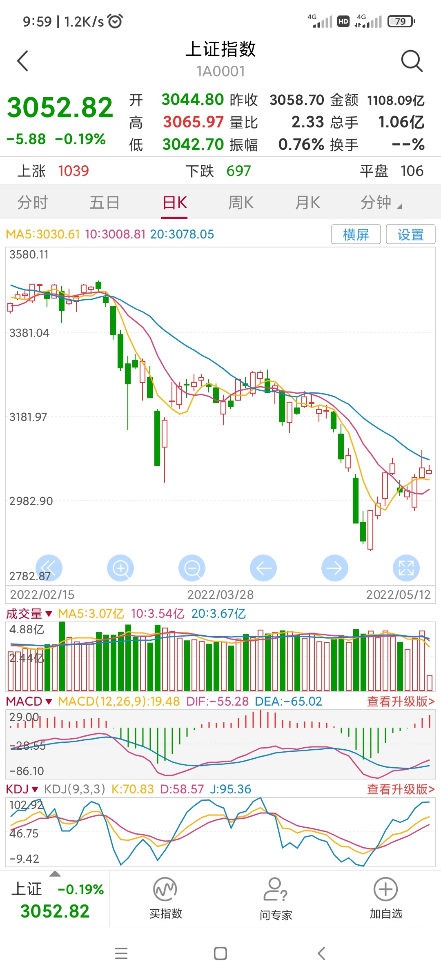Open the 买指数 buy index icon
This screenshot has height=980, width=441.
pos(165,889)
